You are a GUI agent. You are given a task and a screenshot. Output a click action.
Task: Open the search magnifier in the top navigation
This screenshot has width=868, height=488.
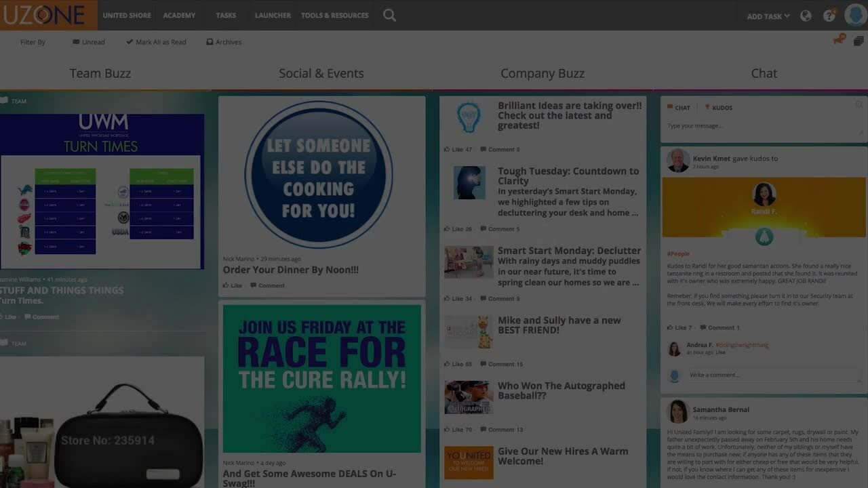click(389, 15)
